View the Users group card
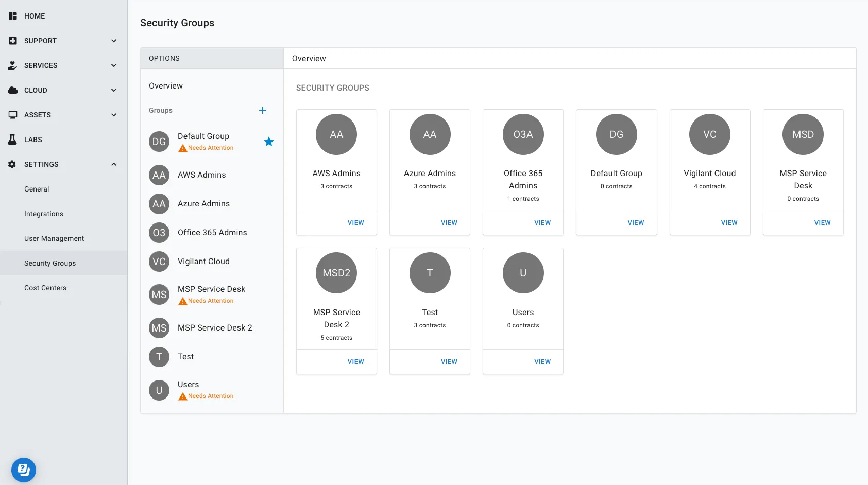The image size is (868, 485). point(542,362)
